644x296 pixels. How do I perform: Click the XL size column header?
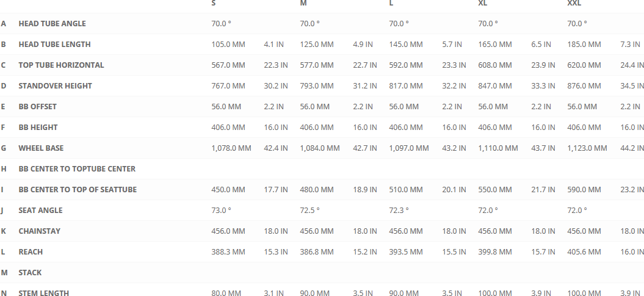pyautogui.click(x=482, y=4)
